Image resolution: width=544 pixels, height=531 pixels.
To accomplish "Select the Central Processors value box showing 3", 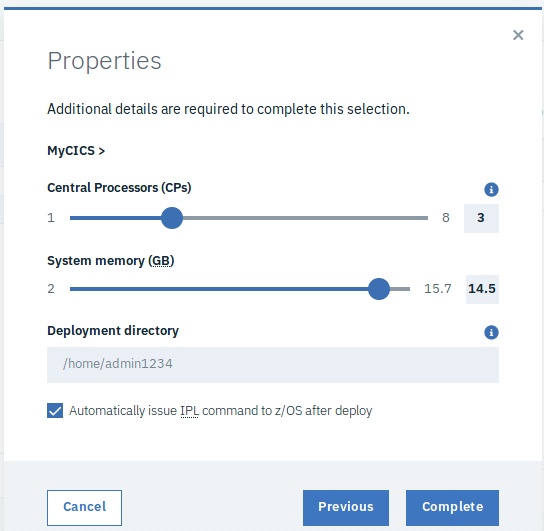I will click(481, 218).
